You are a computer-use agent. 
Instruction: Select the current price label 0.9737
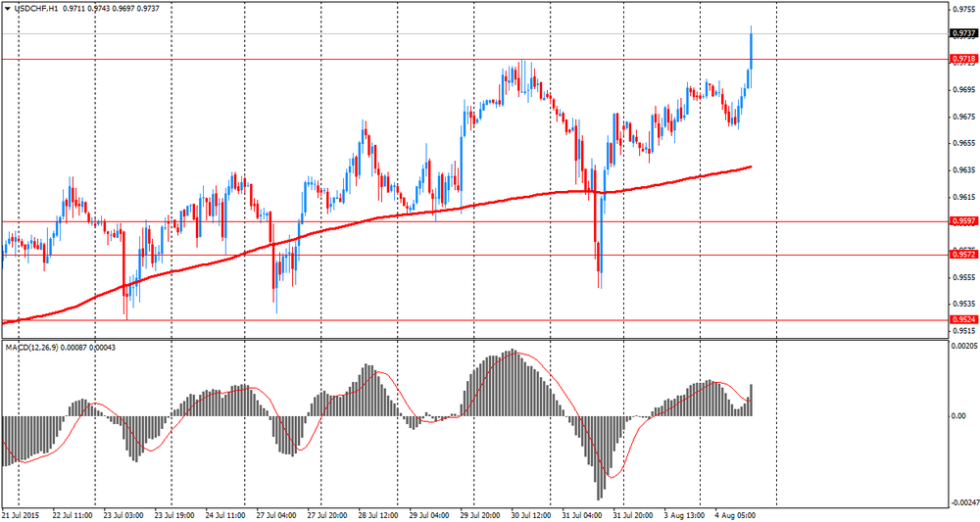point(963,33)
